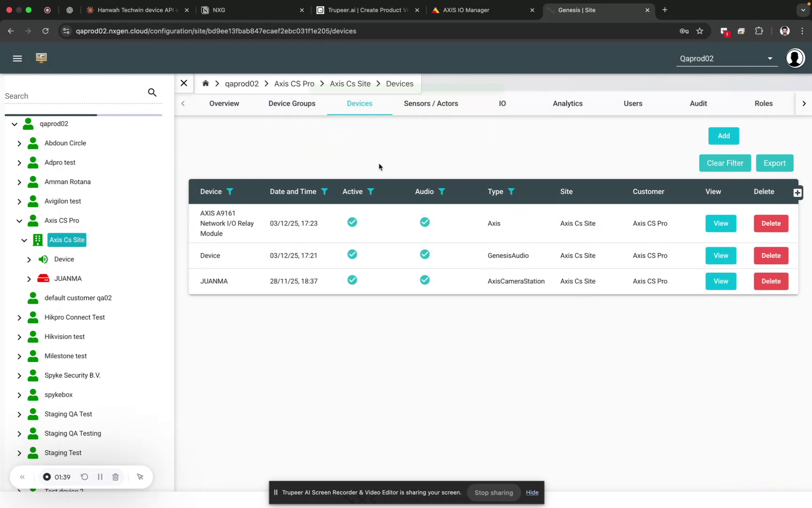This screenshot has width=812, height=508.
Task: Open the Audit tab
Action: click(x=698, y=103)
